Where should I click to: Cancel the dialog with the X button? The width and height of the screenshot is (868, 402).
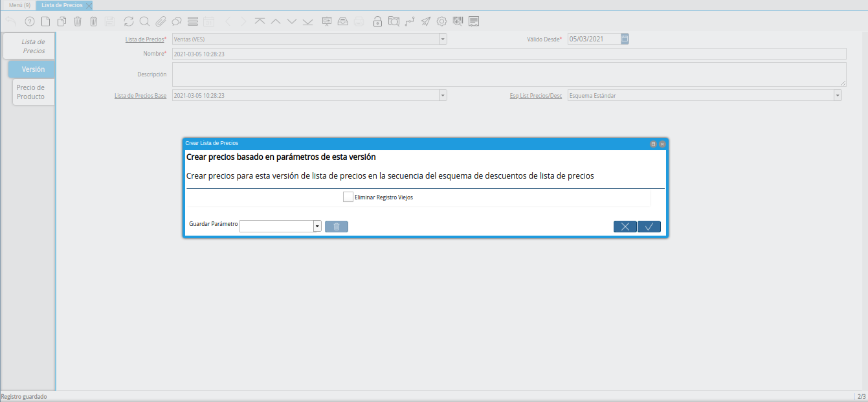point(625,227)
